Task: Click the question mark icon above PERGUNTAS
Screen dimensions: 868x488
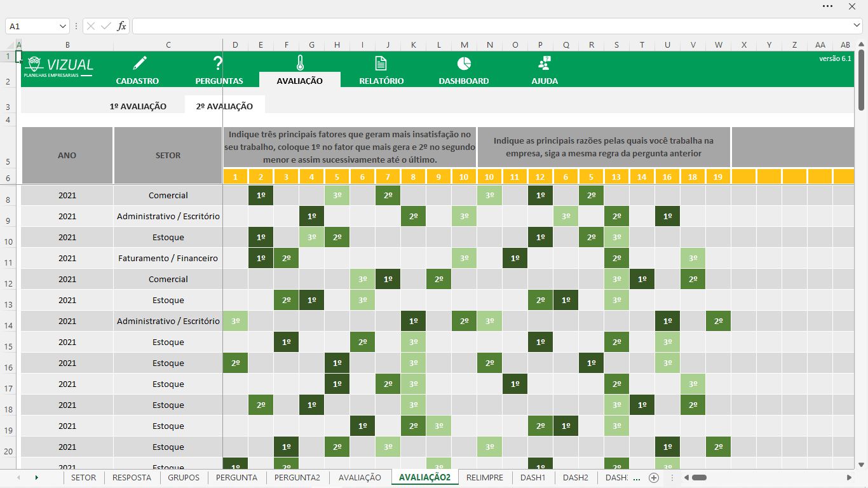Action: 218,63
